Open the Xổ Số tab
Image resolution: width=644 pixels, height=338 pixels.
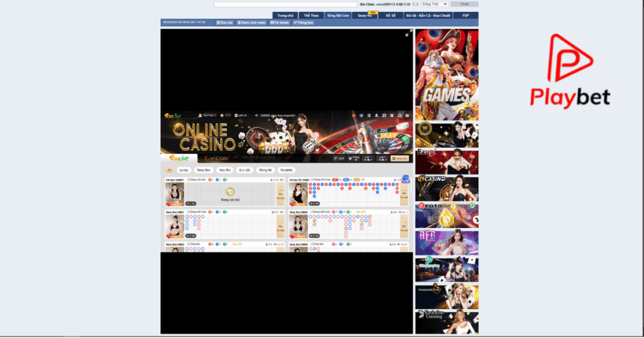(391, 16)
